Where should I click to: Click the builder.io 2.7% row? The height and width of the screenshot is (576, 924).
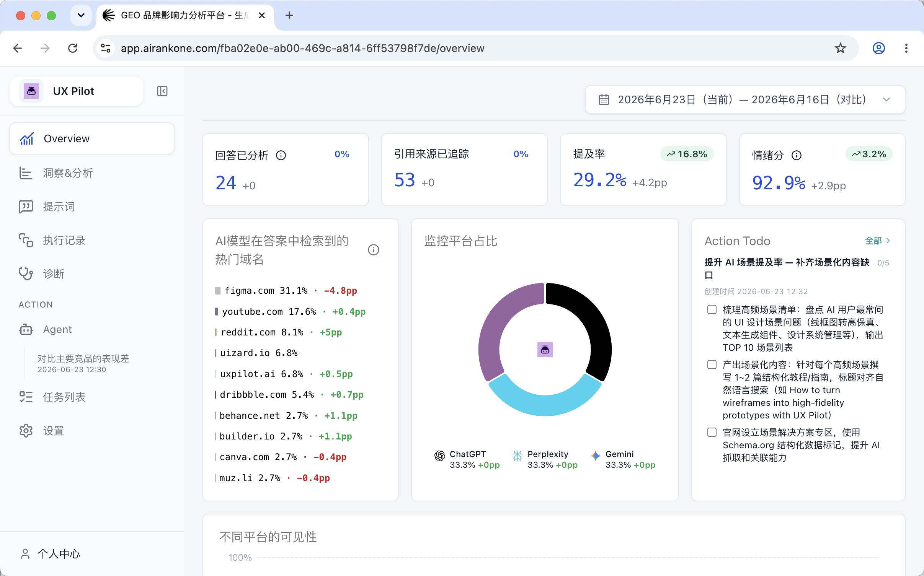click(x=283, y=436)
